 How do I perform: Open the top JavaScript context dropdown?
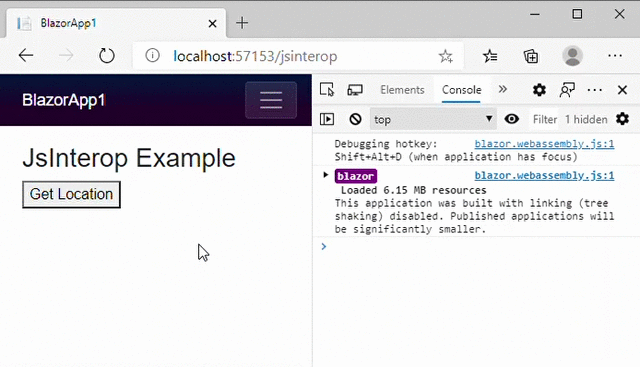click(x=433, y=119)
